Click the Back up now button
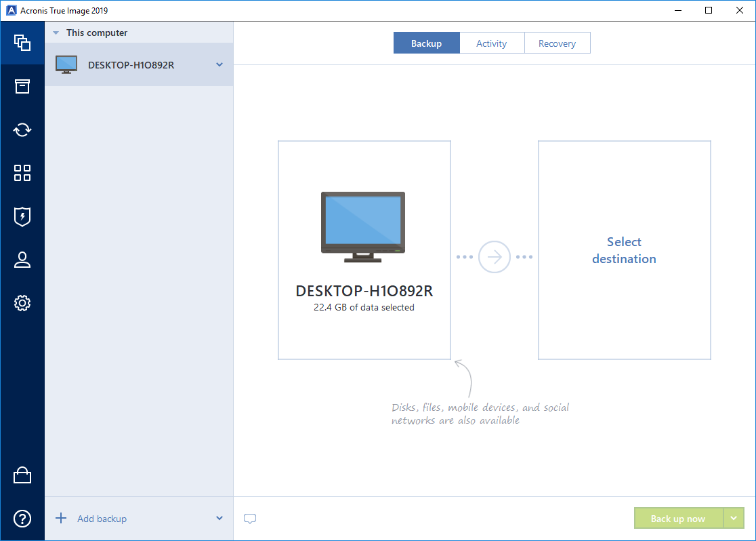The height and width of the screenshot is (541, 756). tap(678, 519)
